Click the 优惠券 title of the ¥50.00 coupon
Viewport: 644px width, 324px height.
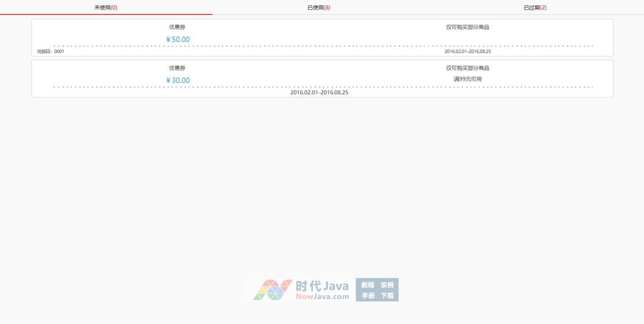(177, 27)
